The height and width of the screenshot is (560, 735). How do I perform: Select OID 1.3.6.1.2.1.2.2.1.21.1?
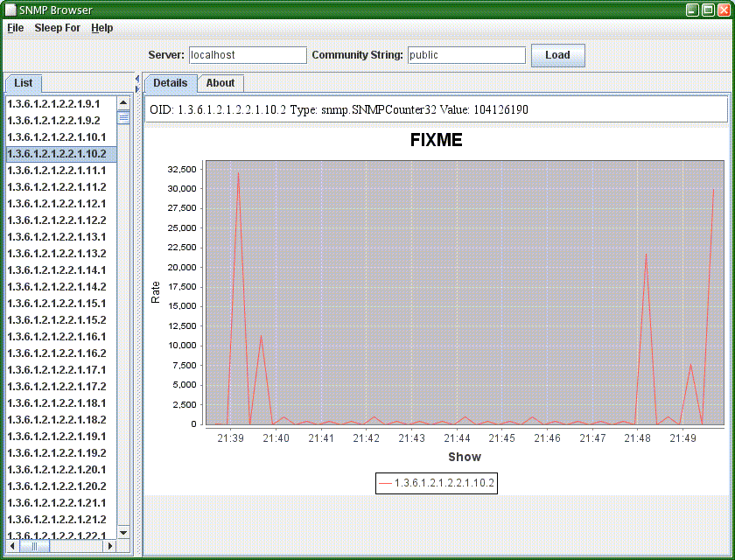(x=61, y=503)
